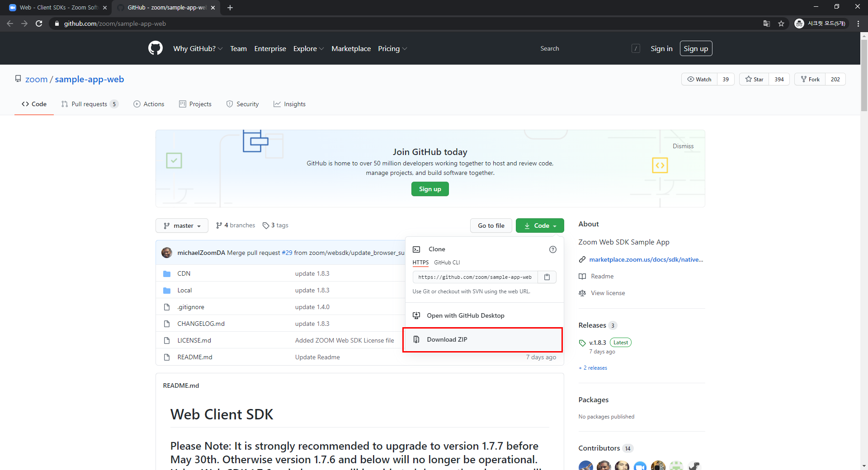Bookmark this page with star icon

coord(781,23)
